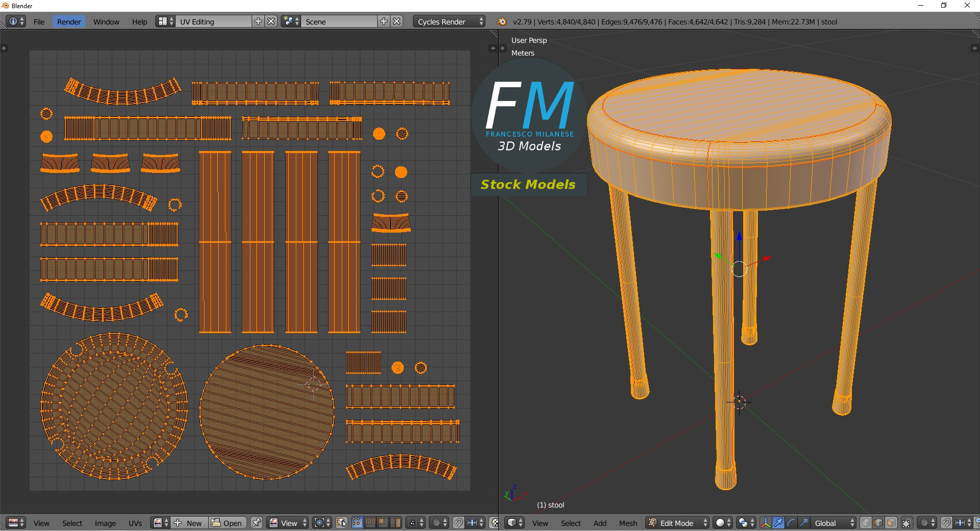Open 3D viewport View menu
Screen dimensions: 980x531
pos(540,523)
